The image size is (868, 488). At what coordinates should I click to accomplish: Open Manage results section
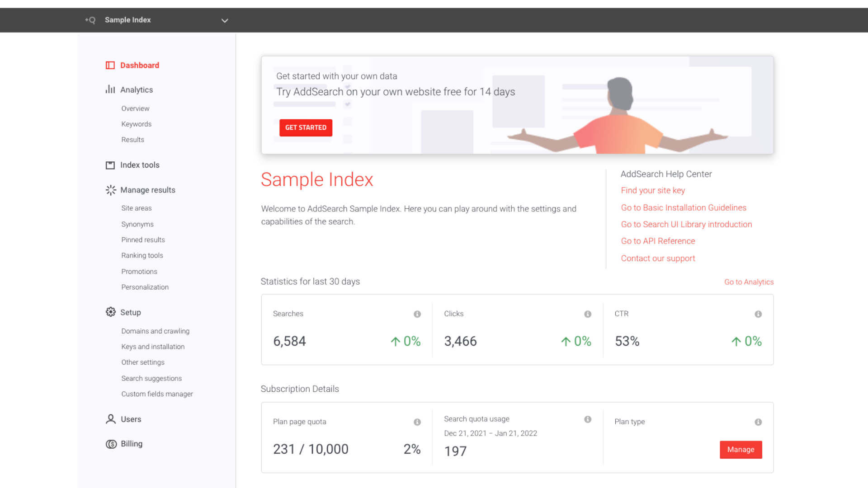pyautogui.click(x=148, y=190)
